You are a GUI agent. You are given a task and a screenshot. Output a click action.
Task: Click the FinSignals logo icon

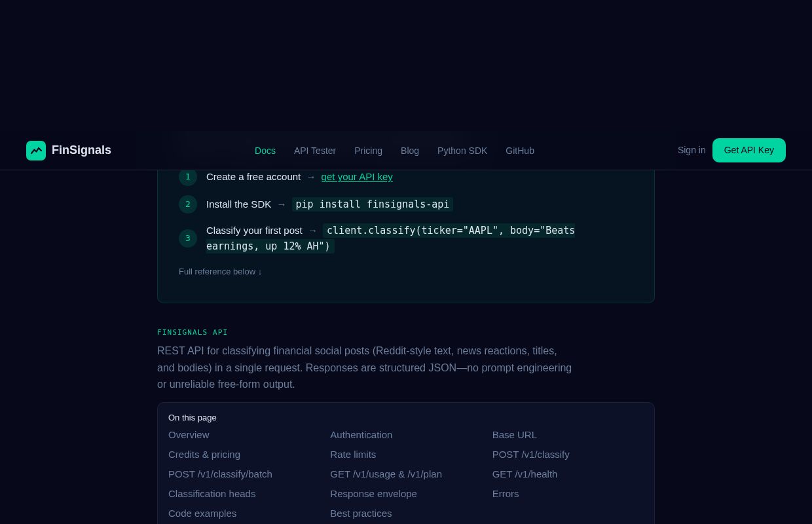coord(36,151)
